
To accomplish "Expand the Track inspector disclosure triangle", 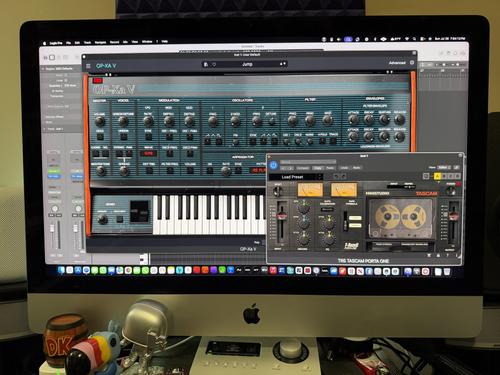I will point(45,129).
